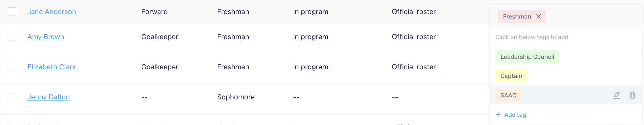This screenshot has height=125, width=644.
Task: Click the plus icon beside Add tag
Action: [x=498, y=115]
